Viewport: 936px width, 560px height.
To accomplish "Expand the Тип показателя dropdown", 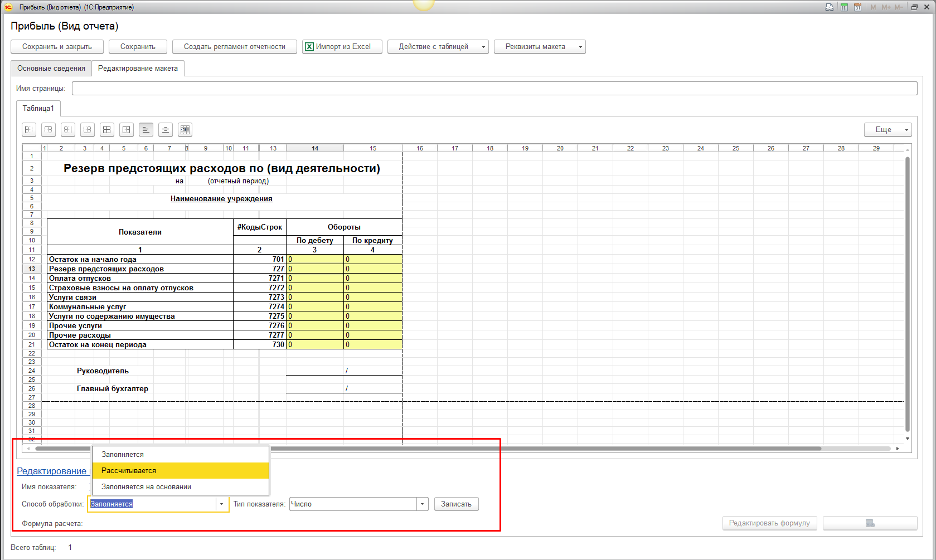I will tap(422, 504).
